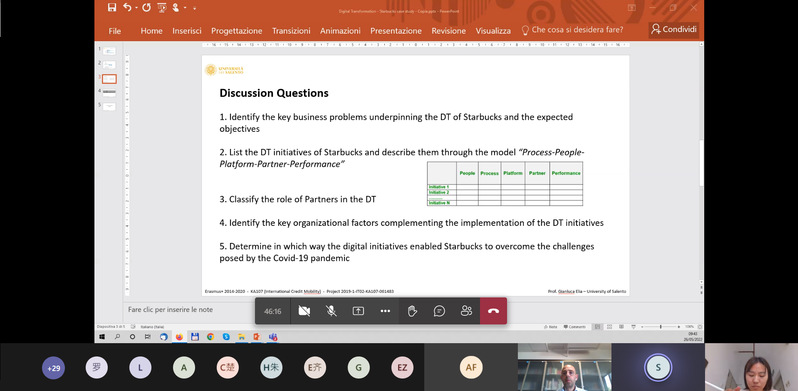Open Windows search magnifier on taskbar
This screenshot has height=391, width=798.
pyautogui.click(x=117, y=337)
